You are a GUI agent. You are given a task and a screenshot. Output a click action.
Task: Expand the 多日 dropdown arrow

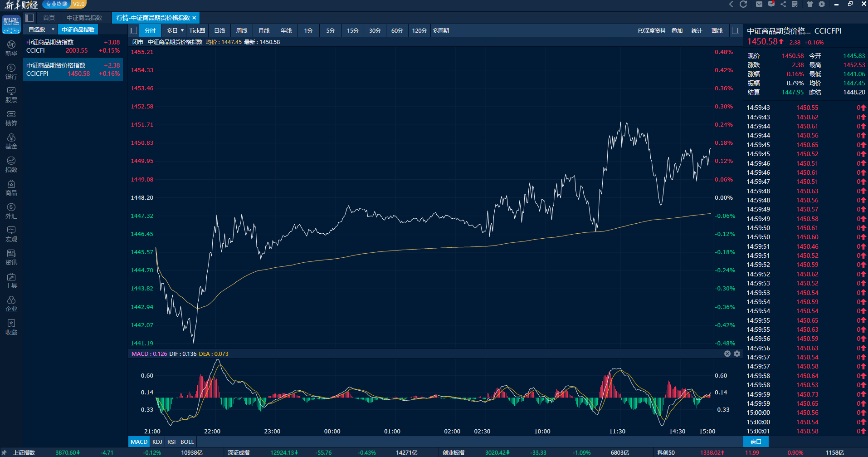(x=182, y=30)
